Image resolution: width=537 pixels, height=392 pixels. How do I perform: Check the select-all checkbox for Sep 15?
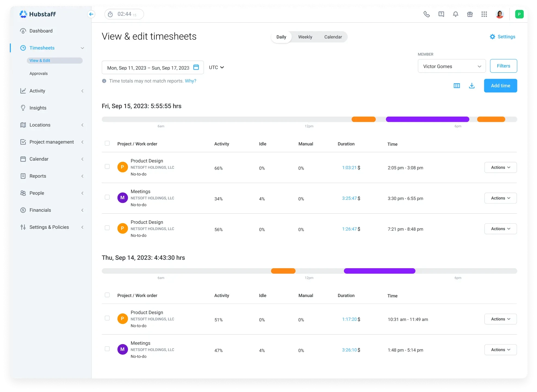107,143
